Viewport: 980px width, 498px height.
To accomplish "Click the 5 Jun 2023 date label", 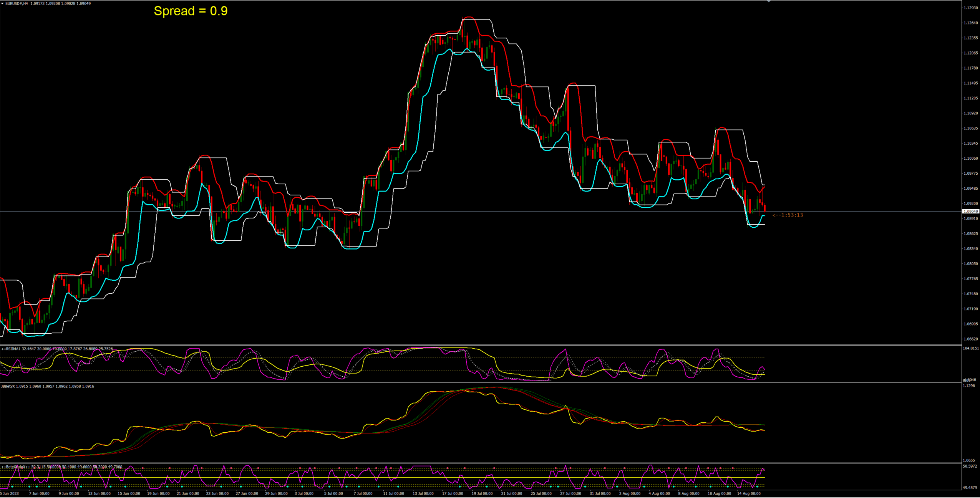I will pyautogui.click(x=10, y=493).
